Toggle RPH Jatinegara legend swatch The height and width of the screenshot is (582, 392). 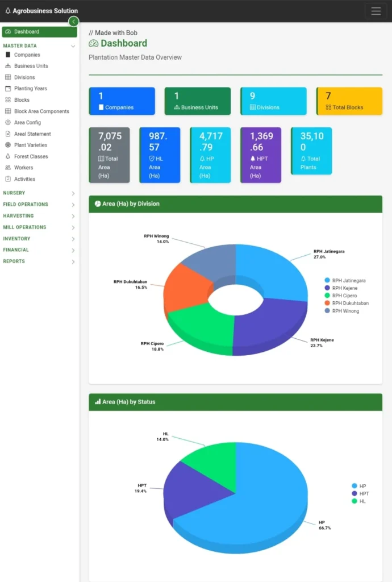[x=327, y=280]
